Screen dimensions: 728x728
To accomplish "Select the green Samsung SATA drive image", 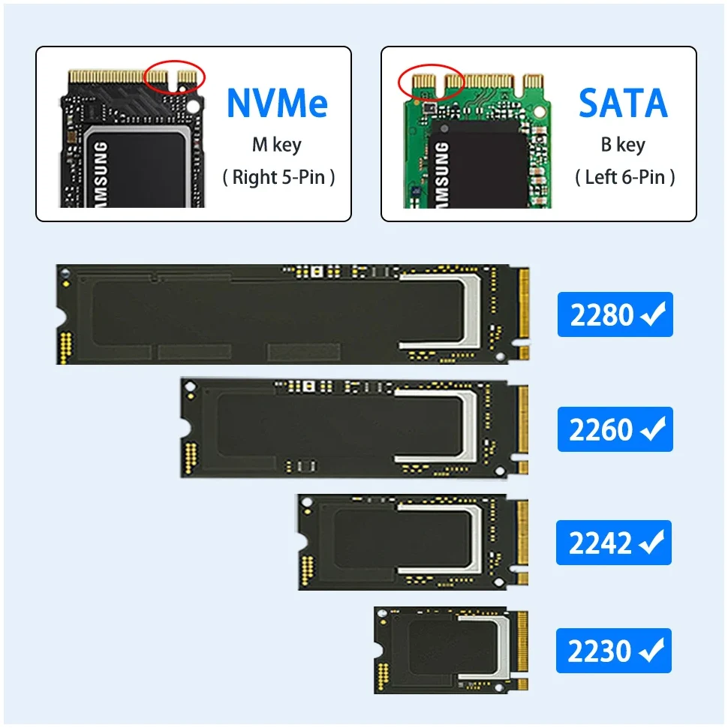I will click(477, 140).
